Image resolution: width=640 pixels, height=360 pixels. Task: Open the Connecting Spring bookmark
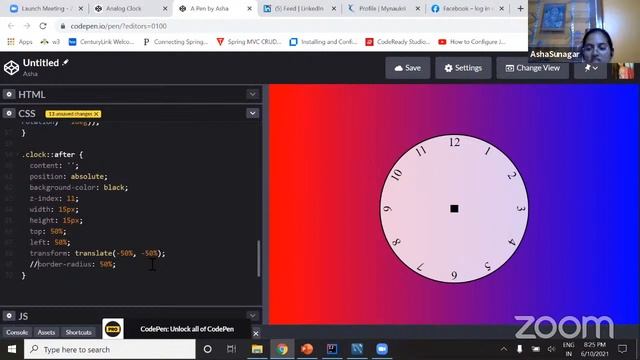(176, 42)
